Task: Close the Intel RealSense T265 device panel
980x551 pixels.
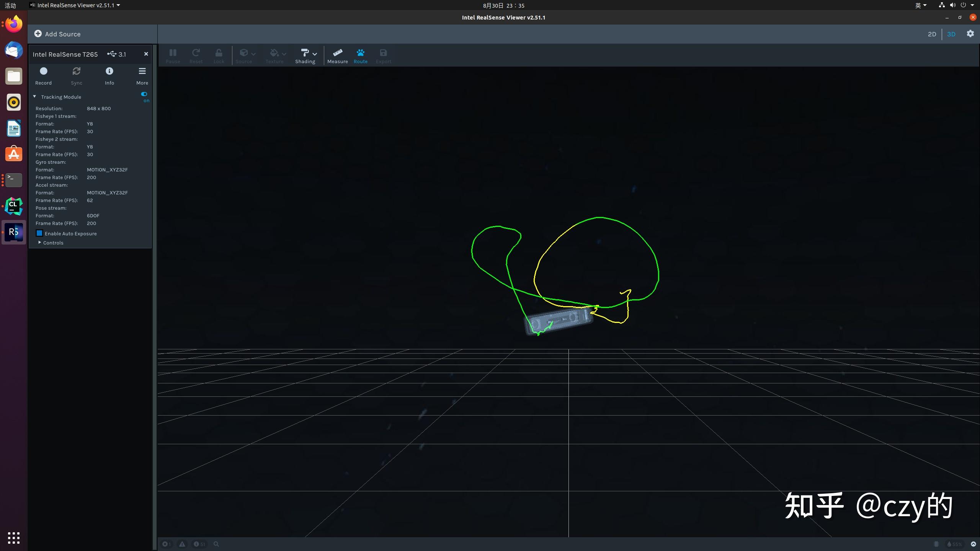Action: (x=146, y=54)
